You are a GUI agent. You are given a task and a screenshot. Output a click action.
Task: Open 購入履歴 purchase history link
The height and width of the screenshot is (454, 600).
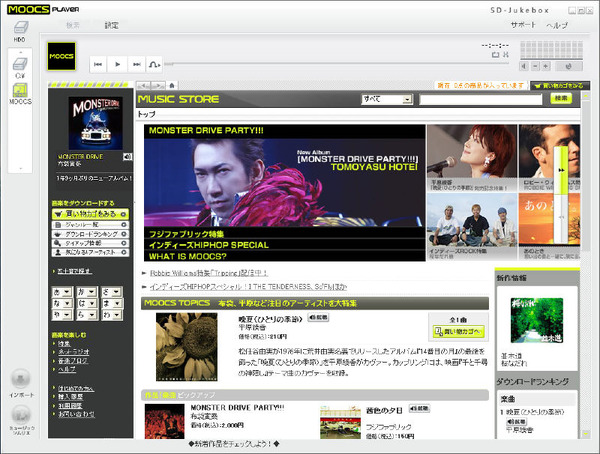click(x=70, y=397)
